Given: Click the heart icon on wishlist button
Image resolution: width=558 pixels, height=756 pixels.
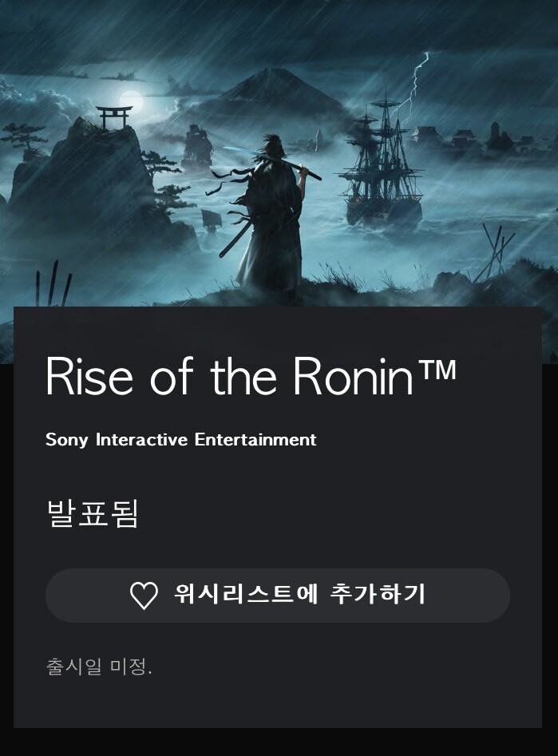Looking at the screenshot, I should (144, 596).
